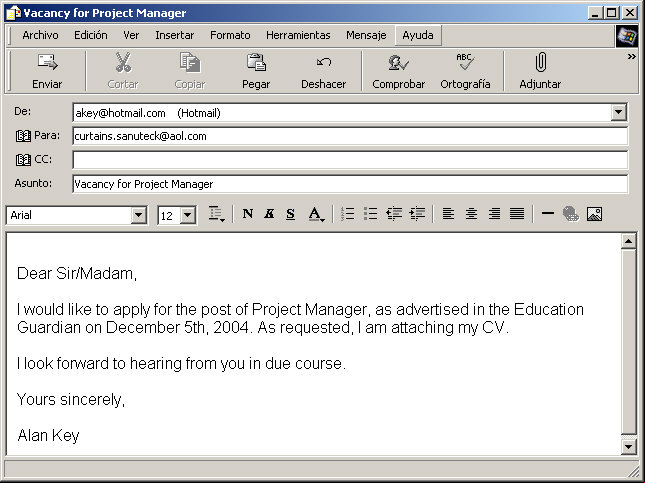Open the Mensaje menu

(x=366, y=35)
